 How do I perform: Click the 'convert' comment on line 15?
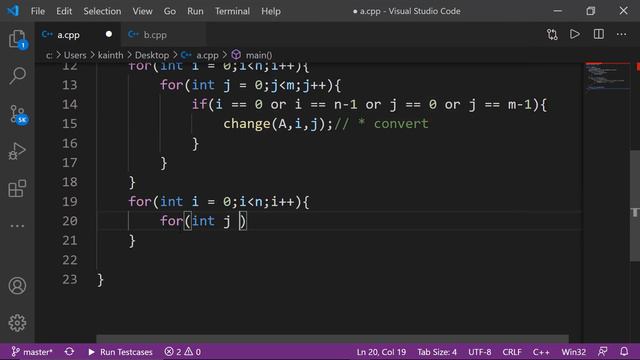[401, 124]
